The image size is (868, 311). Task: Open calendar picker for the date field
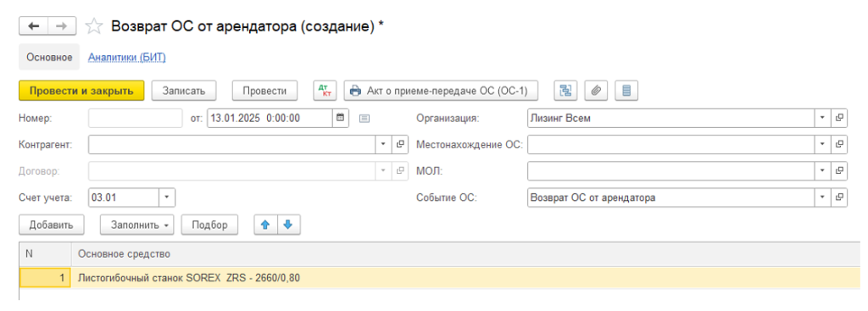pos(341,118)
